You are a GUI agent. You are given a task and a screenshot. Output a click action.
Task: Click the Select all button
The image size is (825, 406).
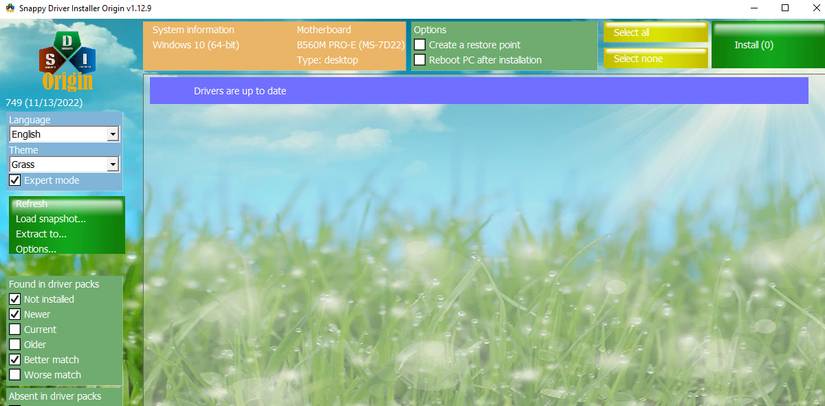click(x=656, y=33)
